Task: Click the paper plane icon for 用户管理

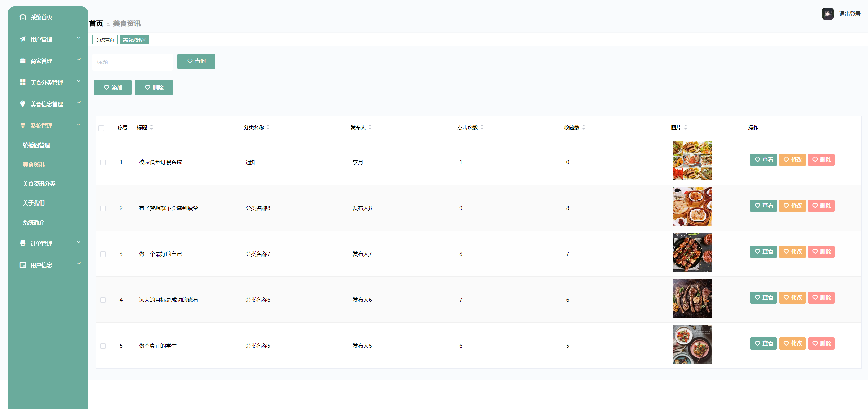Action: click(x=23, y=39)
